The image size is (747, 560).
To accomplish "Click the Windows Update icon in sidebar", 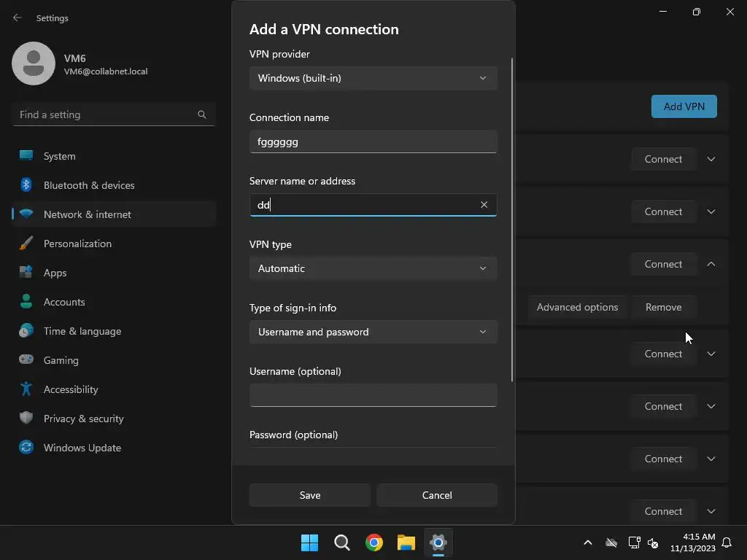I will pos(26,448).
